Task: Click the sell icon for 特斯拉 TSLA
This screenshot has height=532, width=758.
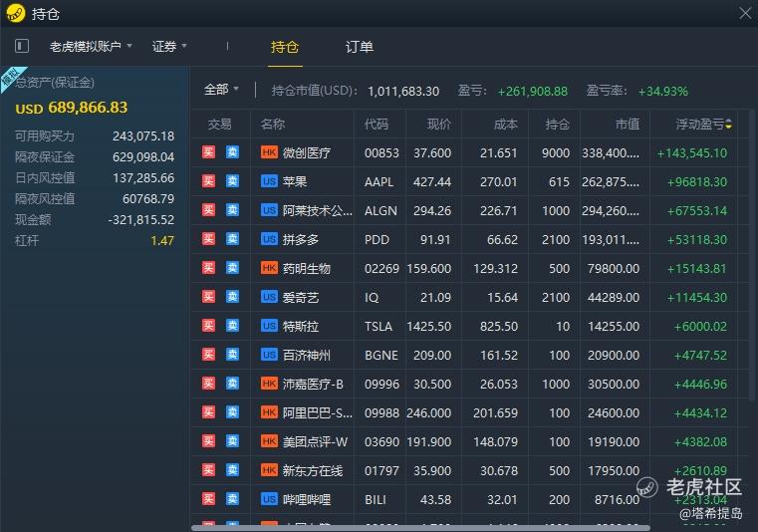Action: coord(232,326)
